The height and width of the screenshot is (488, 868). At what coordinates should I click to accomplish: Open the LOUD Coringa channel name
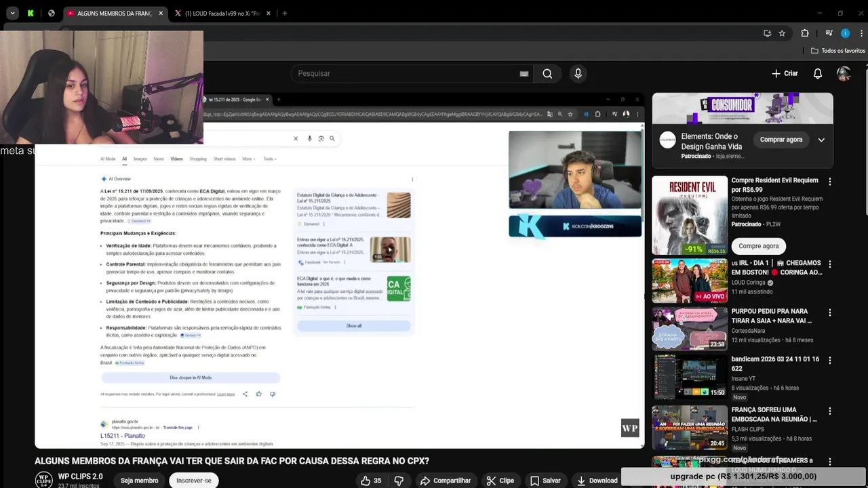click(748, 283)
